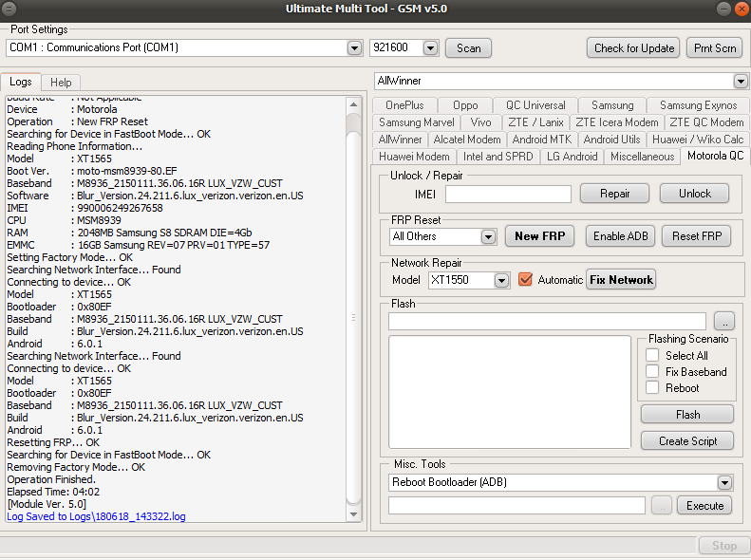Click the log panel vertical scrollbar track
The height and width of the screenshot is (560, 751).
(x=353, y=309)
